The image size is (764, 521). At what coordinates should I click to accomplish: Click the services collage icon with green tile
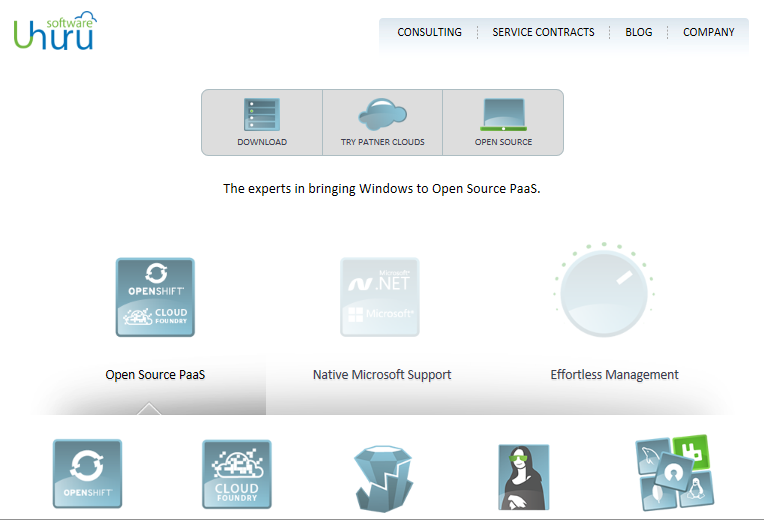pyautogui.click(x=674, y=473)
